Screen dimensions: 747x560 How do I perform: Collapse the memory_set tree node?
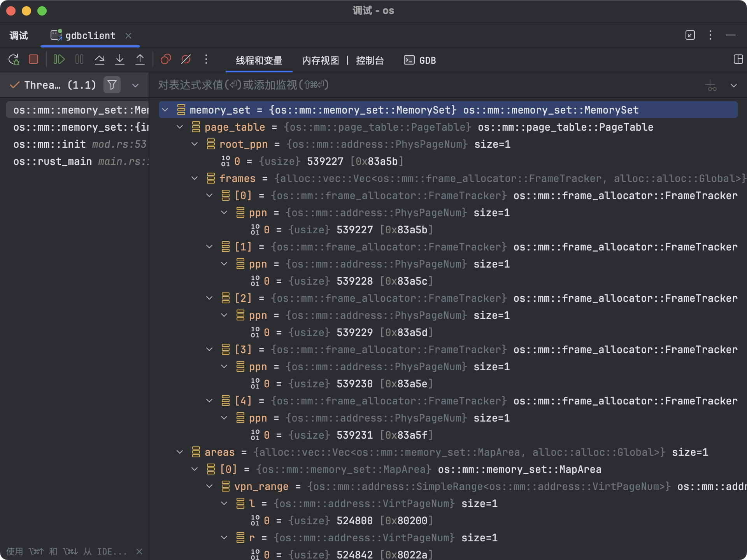[x=165, y=110]
